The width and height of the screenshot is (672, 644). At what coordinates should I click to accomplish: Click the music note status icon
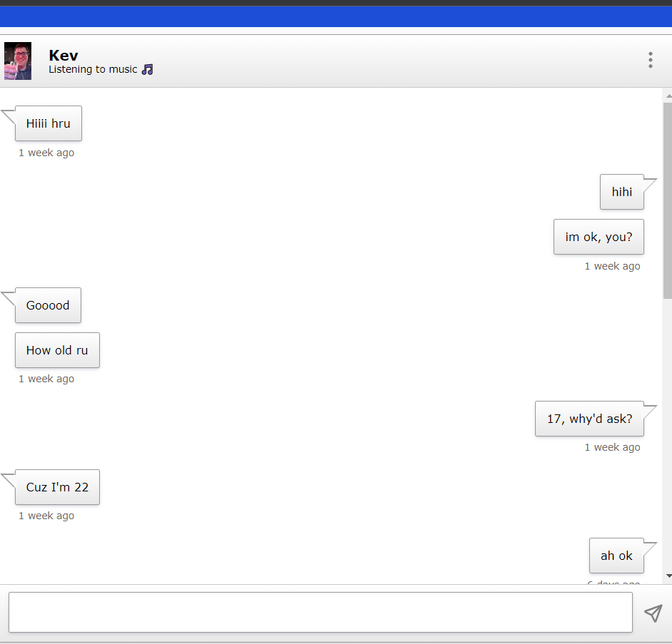coord(148,69)
